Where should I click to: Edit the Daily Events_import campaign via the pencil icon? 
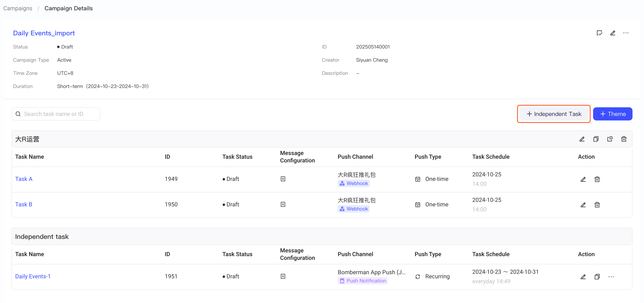coord(613,33)
